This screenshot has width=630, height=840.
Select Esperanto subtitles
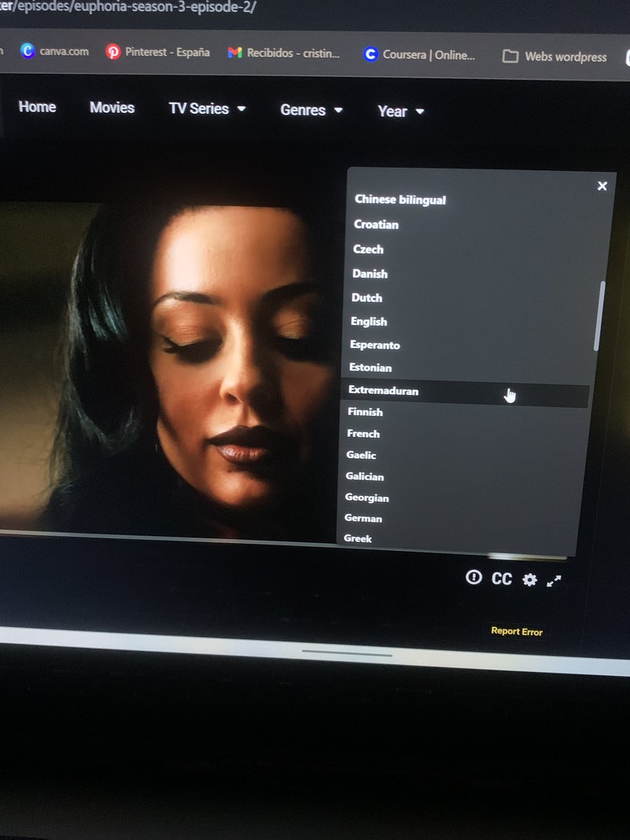click(375, 345)
